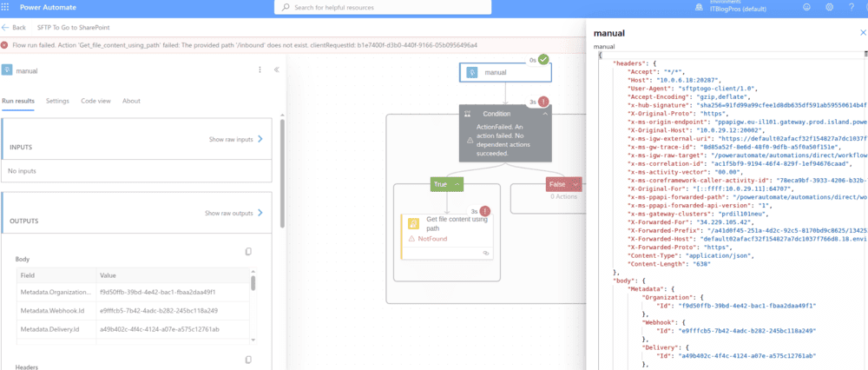Image resolution: width=868 pixels, height=370 pixels.
Task: Click the red error badge on Get file content
Action: point(485,211)
